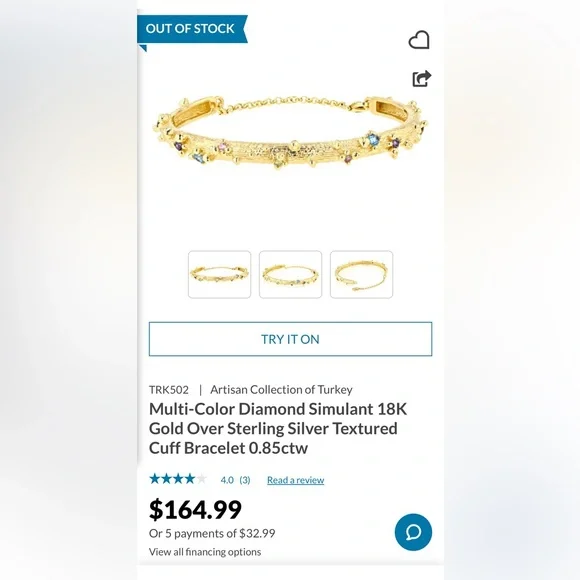Open the Read a review link
Screen dimensions: 580x580
tap(296, 480)
